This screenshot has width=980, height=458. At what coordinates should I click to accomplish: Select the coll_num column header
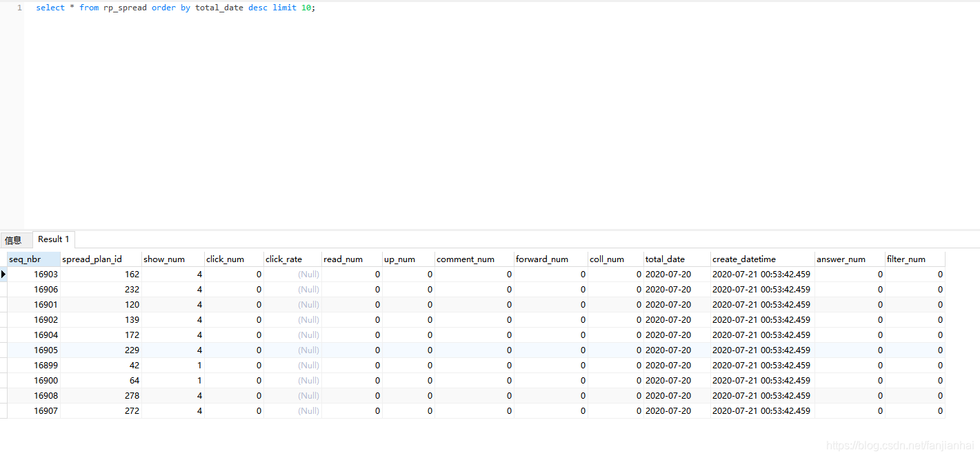tap(616, 259)
